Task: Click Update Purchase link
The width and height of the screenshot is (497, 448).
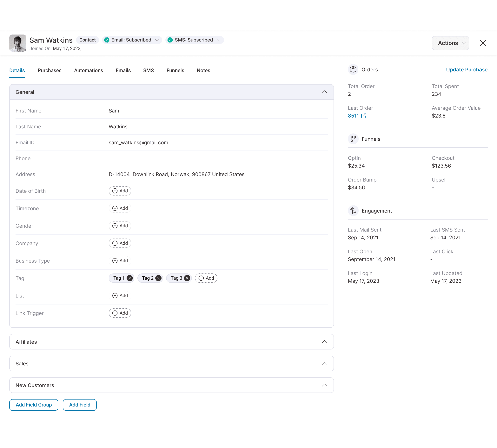Action: [467, 70]
